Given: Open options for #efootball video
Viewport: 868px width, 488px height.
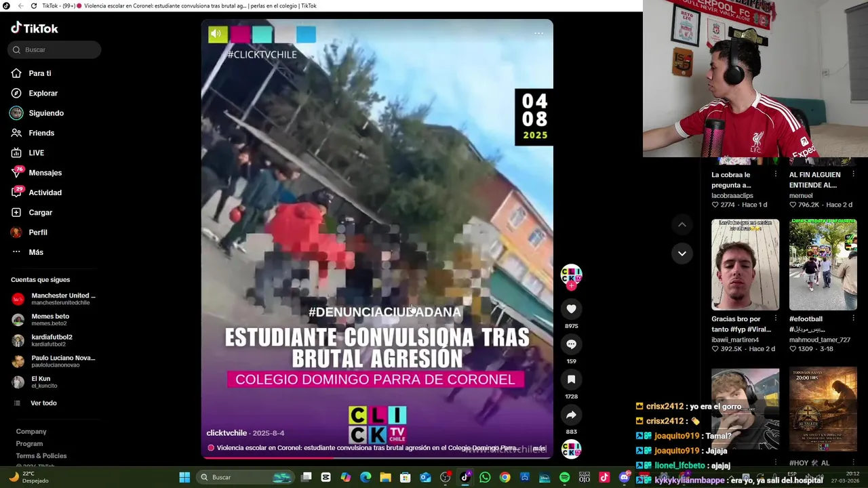Looking at the screenshot, I should 853,319.
